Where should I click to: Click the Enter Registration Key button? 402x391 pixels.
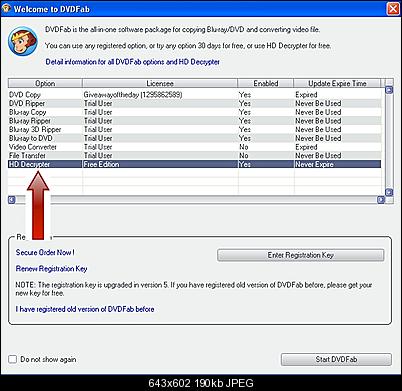click(x=300, y=255)
